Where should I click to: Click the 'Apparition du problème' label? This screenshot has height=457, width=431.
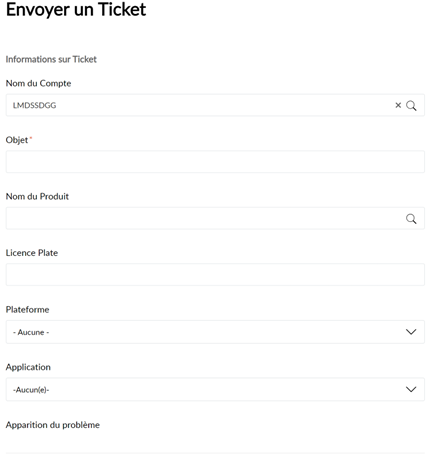53,425
